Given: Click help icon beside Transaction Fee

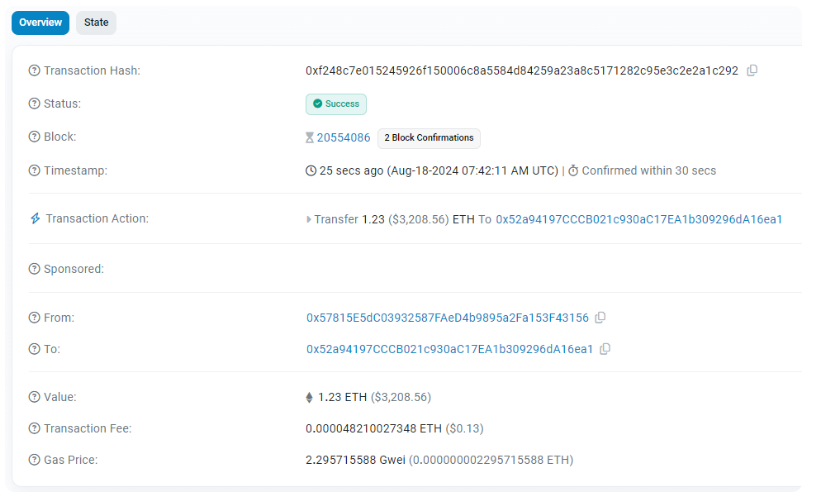Looking at the screenshot, I should (x=35, y=429).
